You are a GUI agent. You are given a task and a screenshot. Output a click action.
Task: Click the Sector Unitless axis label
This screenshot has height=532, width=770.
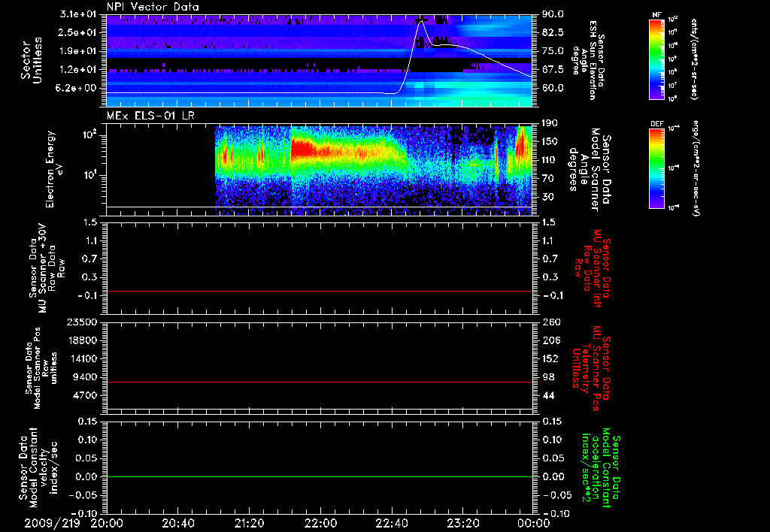click(32, 60)
